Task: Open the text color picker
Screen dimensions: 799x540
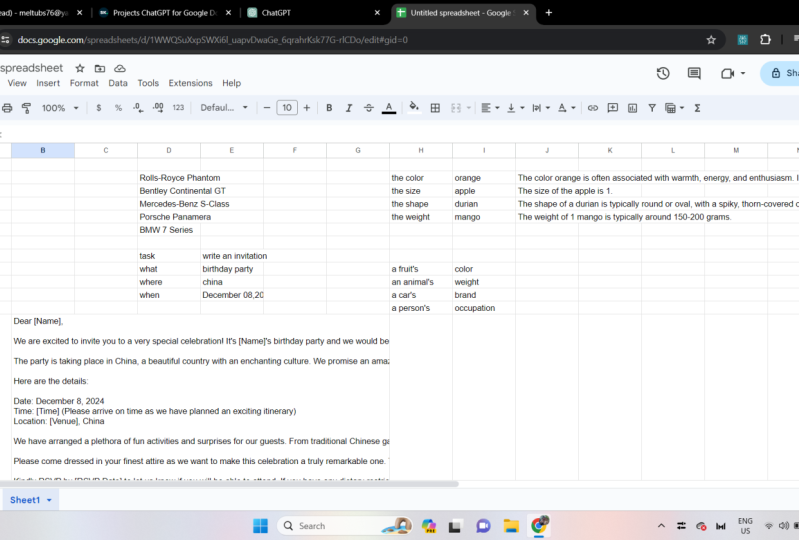Action: (x=389, y=108)
